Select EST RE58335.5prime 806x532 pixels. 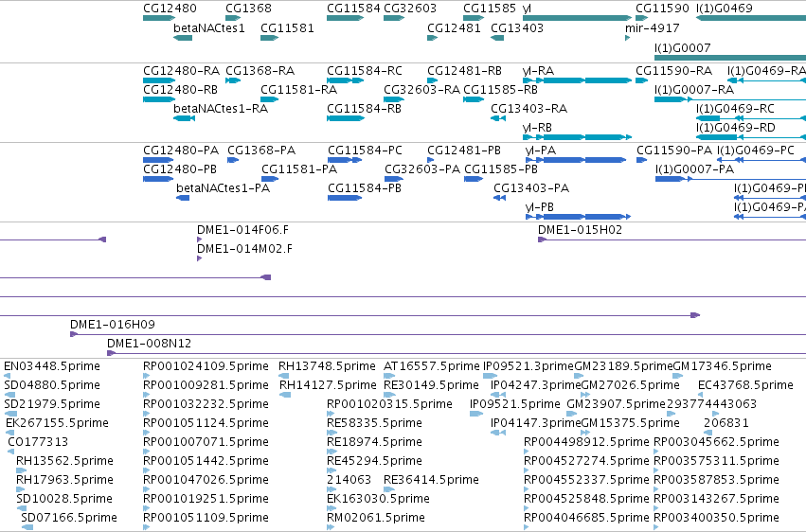click(331, 433)
